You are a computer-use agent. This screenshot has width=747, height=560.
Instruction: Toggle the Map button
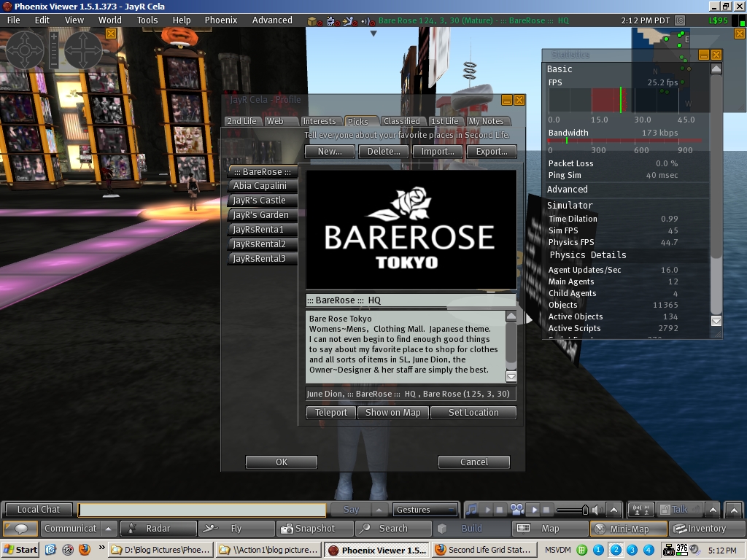(x=550, y=529)
